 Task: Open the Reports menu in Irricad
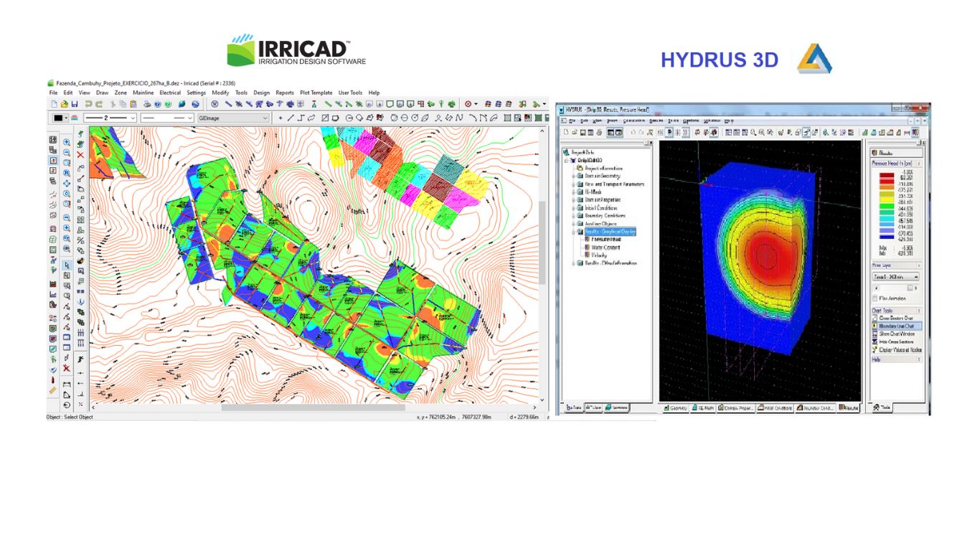tap(285, 93)
